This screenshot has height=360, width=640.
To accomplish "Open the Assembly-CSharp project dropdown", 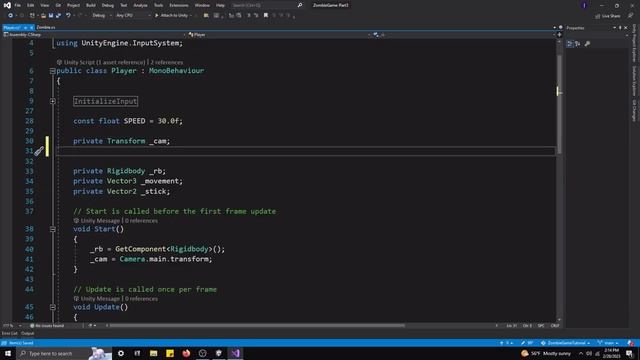I will (95, 35).
